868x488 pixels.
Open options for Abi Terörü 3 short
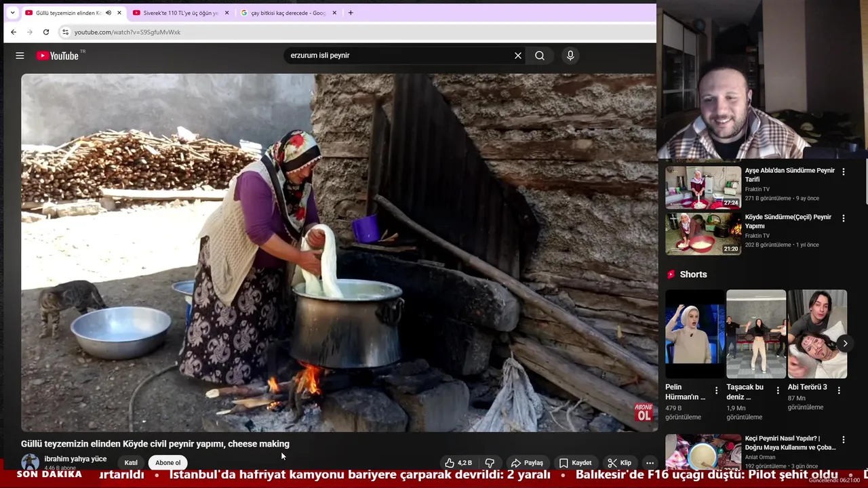tap(839, 390)
